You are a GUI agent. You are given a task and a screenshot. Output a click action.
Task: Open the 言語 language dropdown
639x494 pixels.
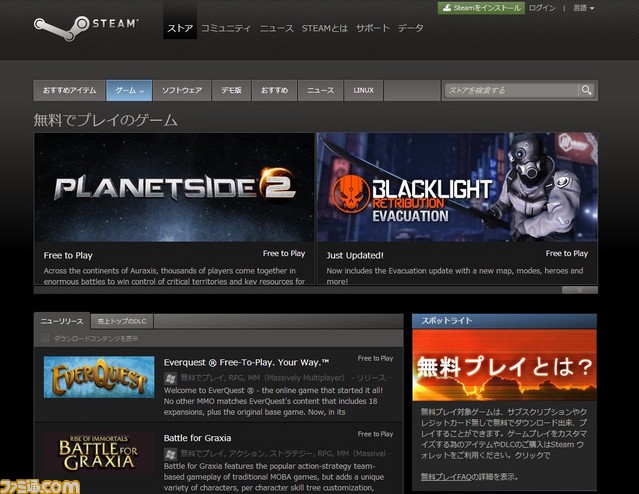click(584, 8)
